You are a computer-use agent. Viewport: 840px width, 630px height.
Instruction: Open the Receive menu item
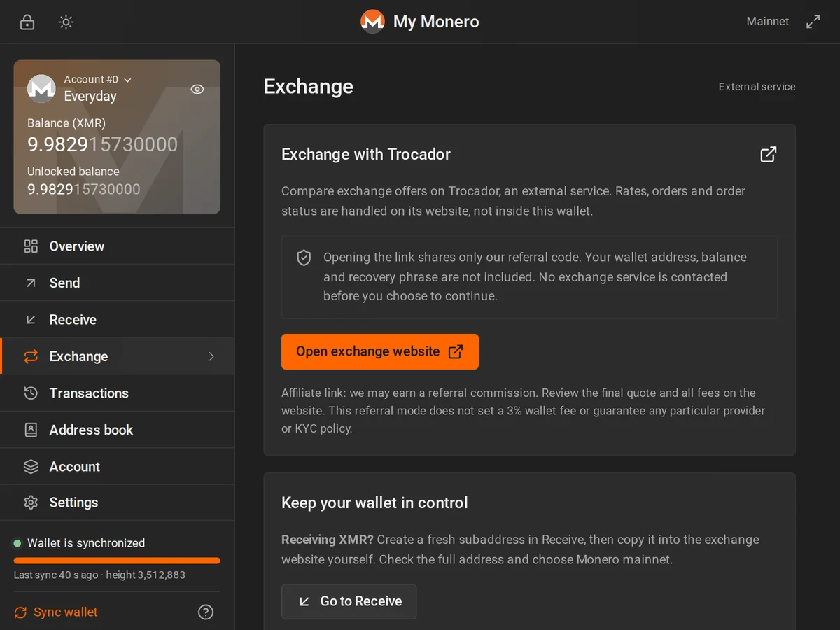point(118,320)
